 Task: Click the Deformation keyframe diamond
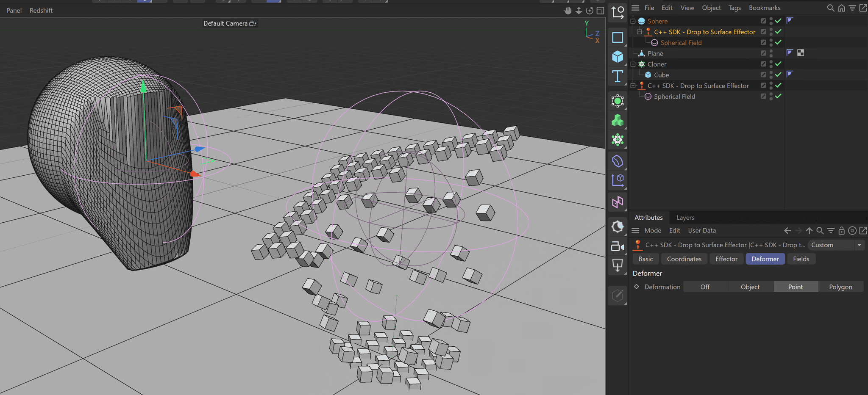(637, 287)
